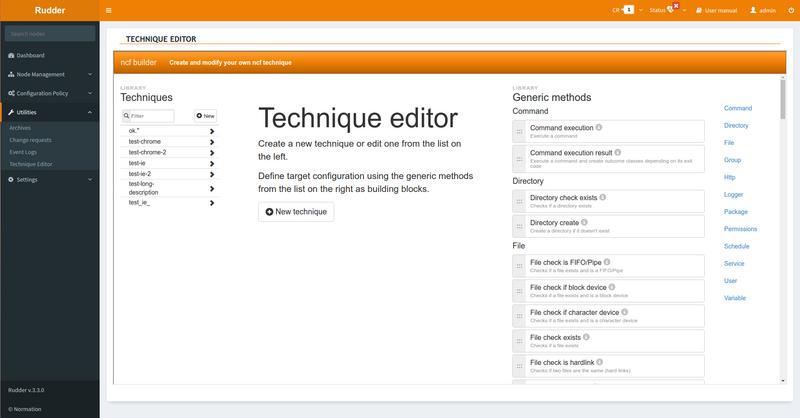Grab drag handle of File check if block device
Image resolution: width=800 pixels, height=418 pixels.
click(519, 291)
